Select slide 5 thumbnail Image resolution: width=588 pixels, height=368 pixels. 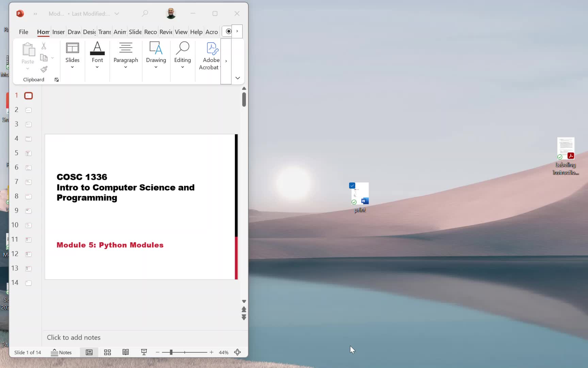tap(29, 153)
